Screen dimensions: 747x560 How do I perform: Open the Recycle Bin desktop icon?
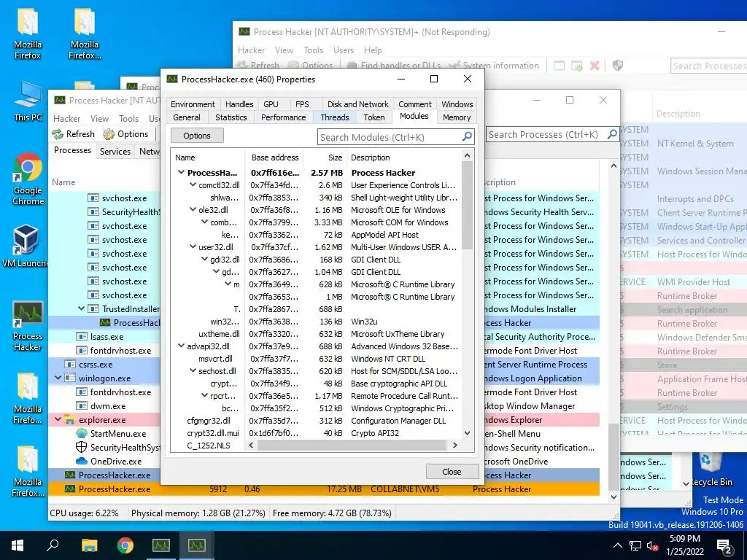tap(712, 470)
